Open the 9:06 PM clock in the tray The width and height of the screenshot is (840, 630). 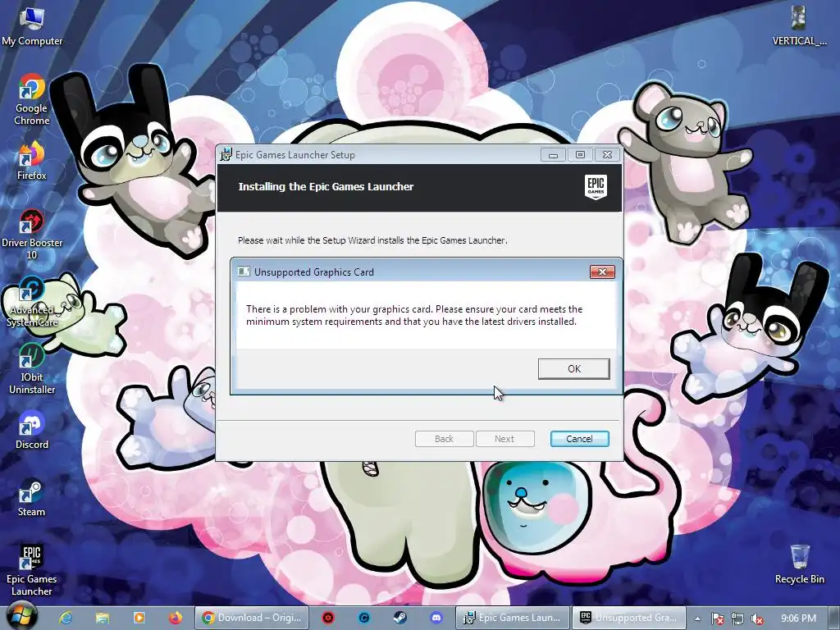[x=798, y=619]
